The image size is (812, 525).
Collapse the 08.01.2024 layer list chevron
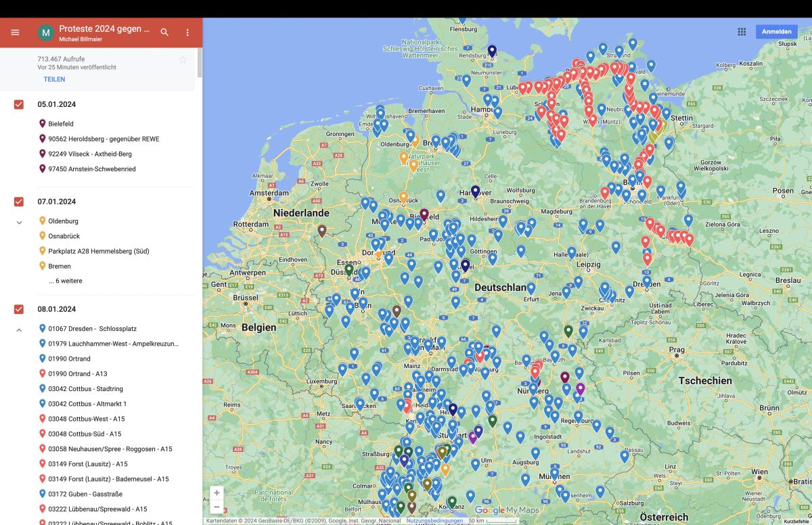pos(19,329)
